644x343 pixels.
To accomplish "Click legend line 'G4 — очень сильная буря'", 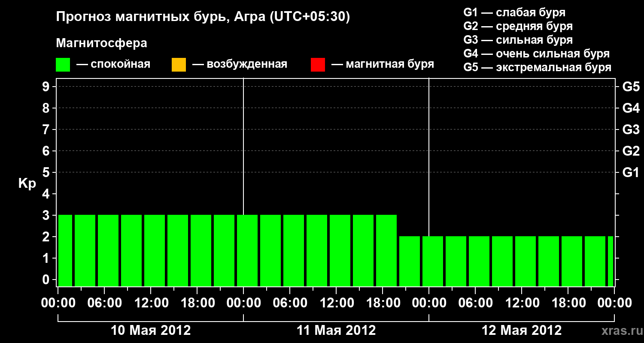I will click(x=537, y=54).
